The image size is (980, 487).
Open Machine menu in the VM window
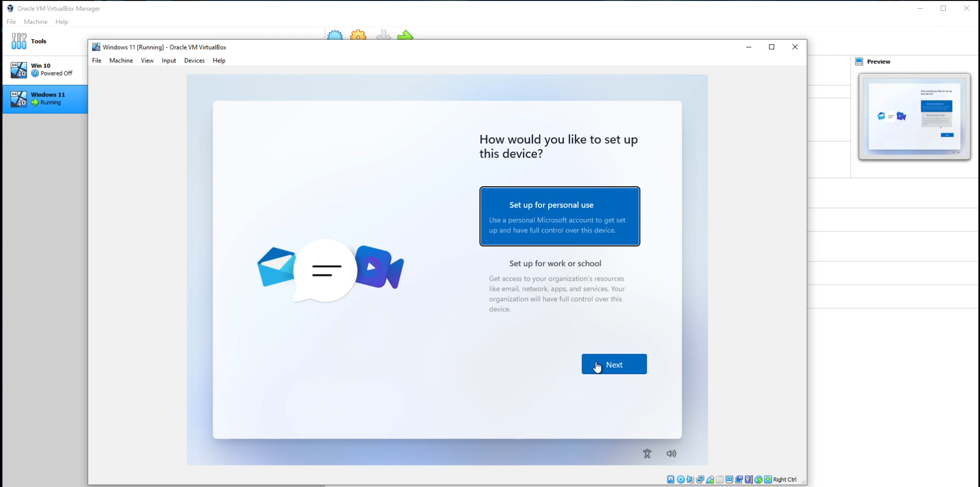pyautogui.click(x=121, y=60)
